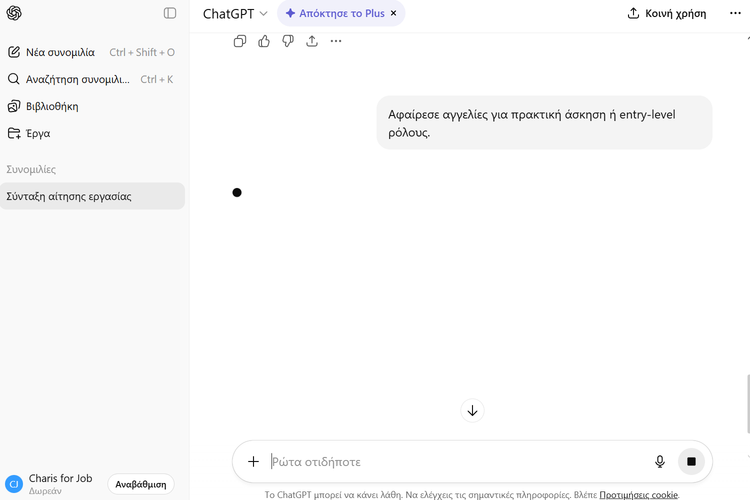
Task: Open the top-right more options menu
Action: click(x=735, y=14)
